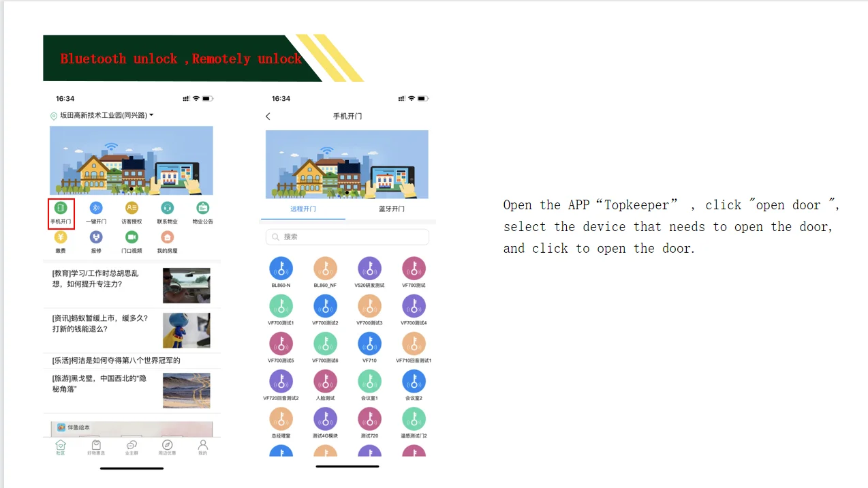Focus the 搜索 search field
Viewport: 868px width, 488px height.
point(347,237)
